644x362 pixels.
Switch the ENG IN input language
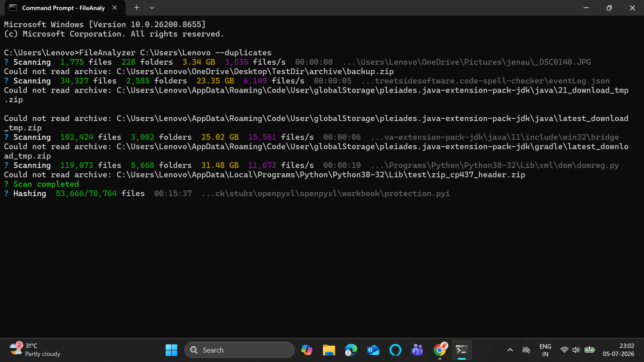click(x=545, y=350)
